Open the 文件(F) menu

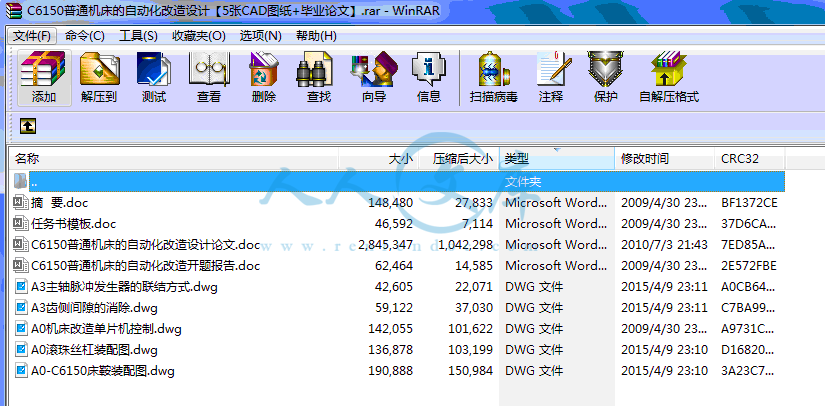click(32, 36)
